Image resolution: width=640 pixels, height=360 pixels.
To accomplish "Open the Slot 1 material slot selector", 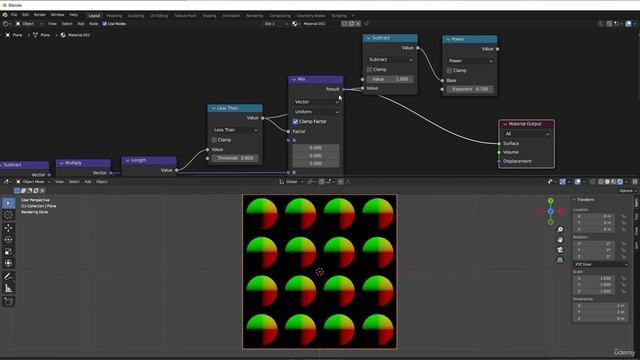I will [x=276, y=24].
